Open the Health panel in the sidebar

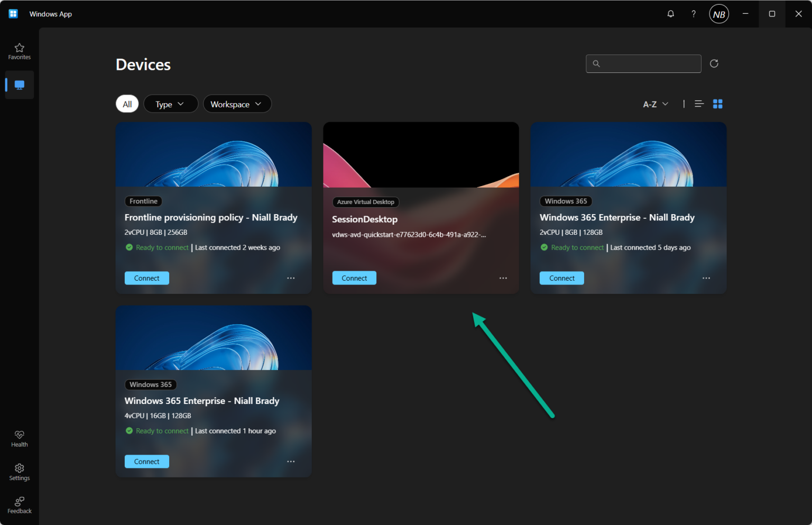[x=19, y=438]
